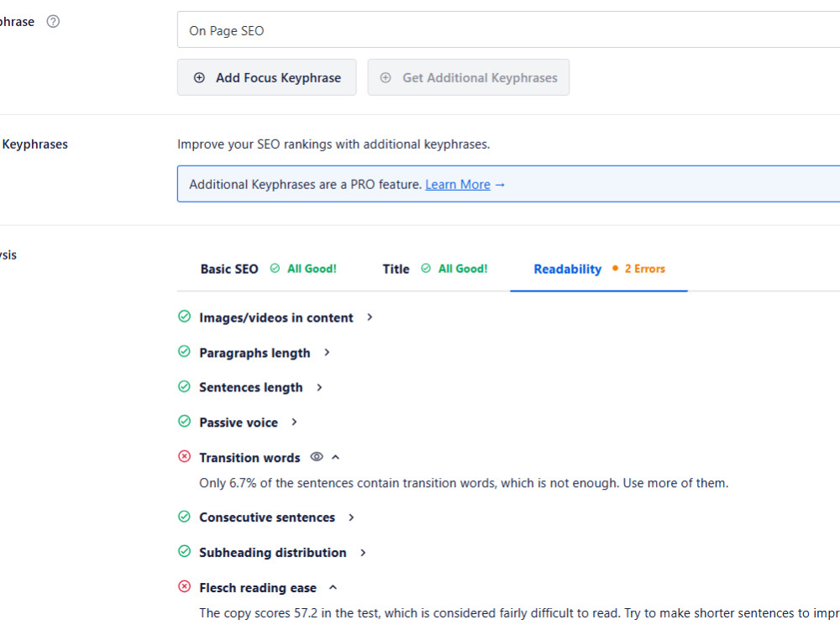Click the focus keyphrase field containing On Page SEO
840x630 pixels.
[508, 30]
